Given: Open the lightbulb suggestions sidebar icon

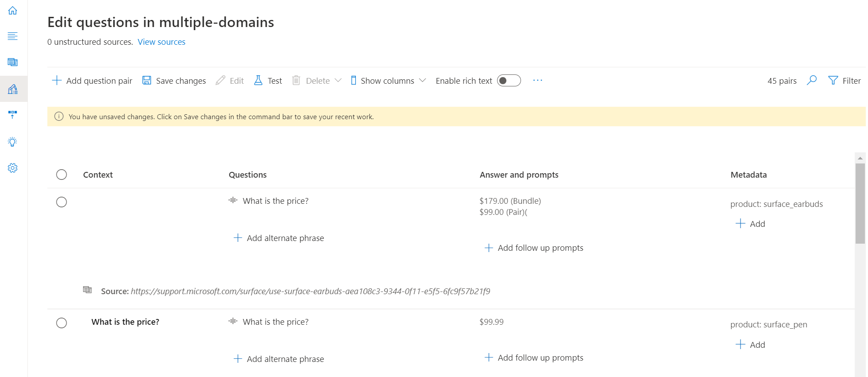Looking at the screenshot, I should tap(12, 142).
